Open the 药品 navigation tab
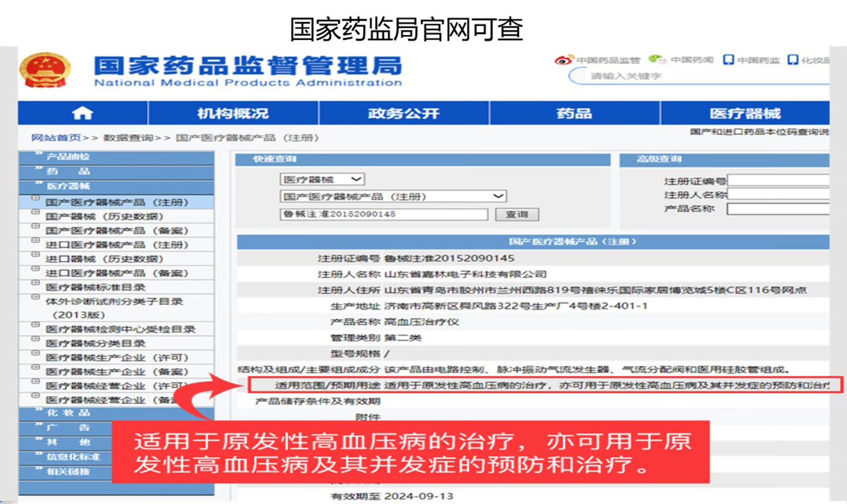The image size is (847, 504). tap(574, 113)
